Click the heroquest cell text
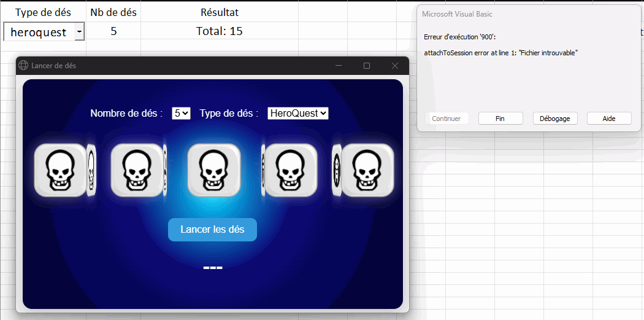The height and width of the screenshot is (320, 644). (x=39, y=32)
